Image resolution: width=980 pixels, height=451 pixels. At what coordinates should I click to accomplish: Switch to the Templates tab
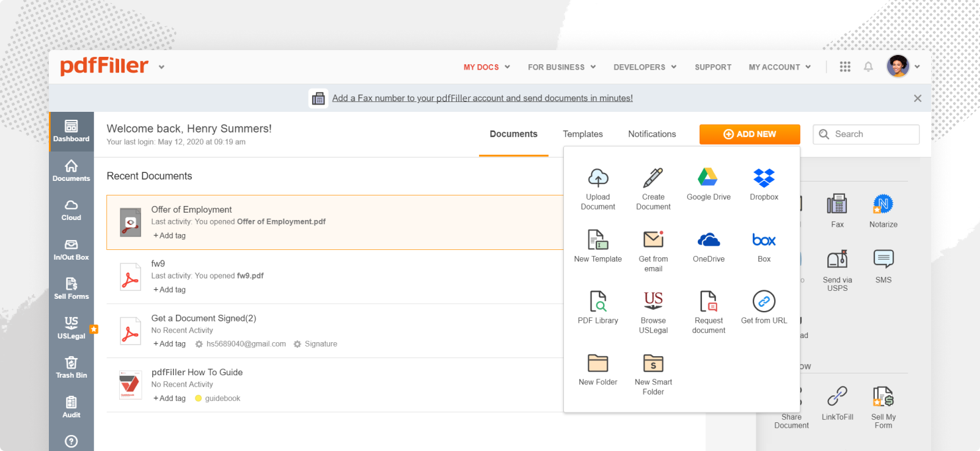click(583, 134)
